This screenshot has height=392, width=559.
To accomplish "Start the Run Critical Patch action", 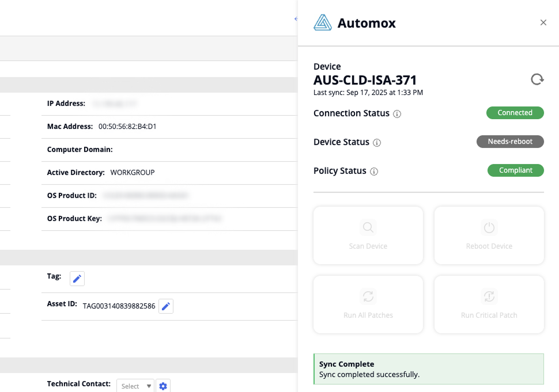I will tap(489, 305).
